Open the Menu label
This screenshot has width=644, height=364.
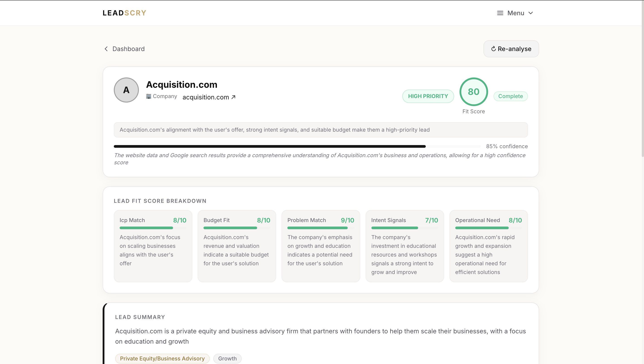tap(515, 13)
